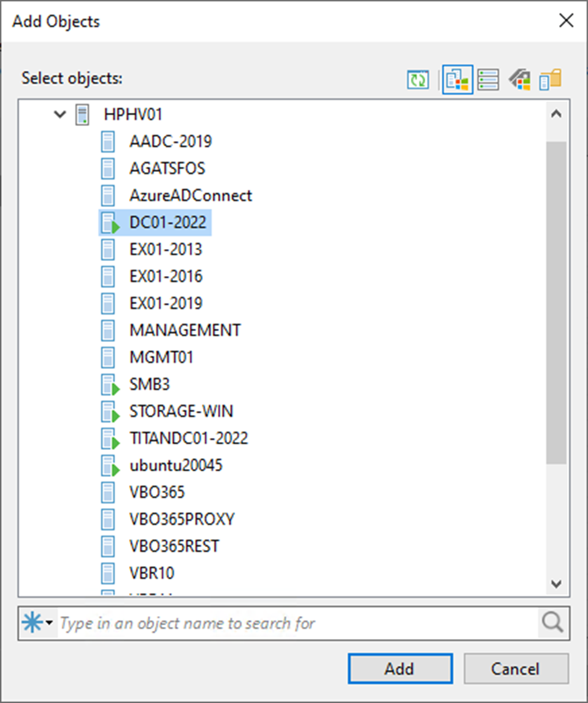Click the green refresh icon in toolbar
The height and width of the screenshot is (703, 588).
click(418, 80)
